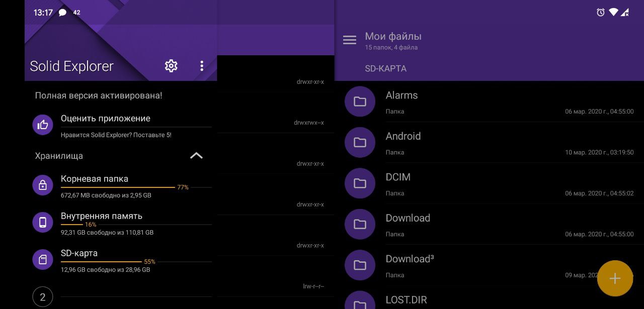The width and height of the screenshot is (644, 309).
Task: Select Корневая папка storage
Action: [x=122, y=186]
